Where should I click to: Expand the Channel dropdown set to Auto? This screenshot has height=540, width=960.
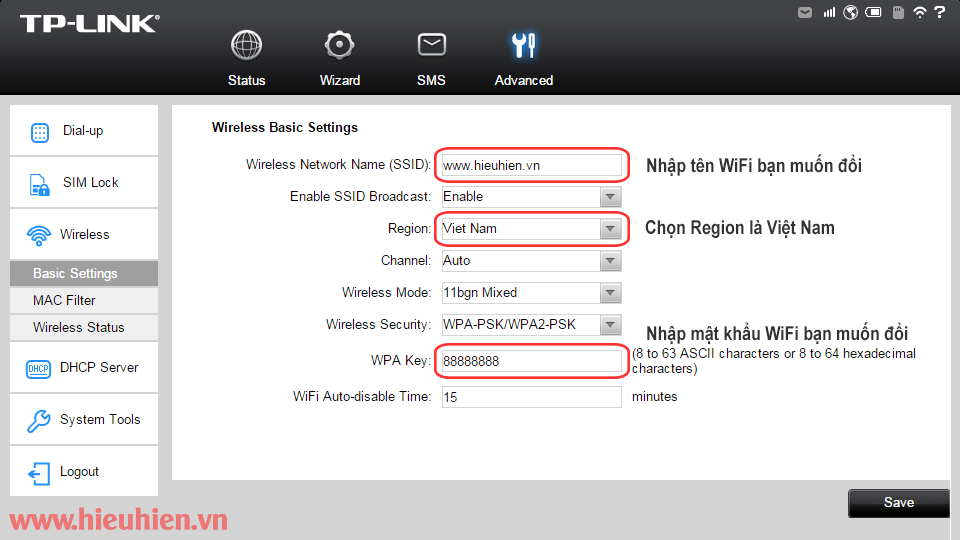click(x=610, y=261)
